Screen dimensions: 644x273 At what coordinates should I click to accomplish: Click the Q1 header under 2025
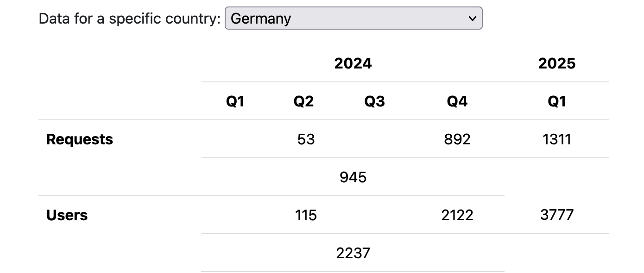click(x=556, y=101)
